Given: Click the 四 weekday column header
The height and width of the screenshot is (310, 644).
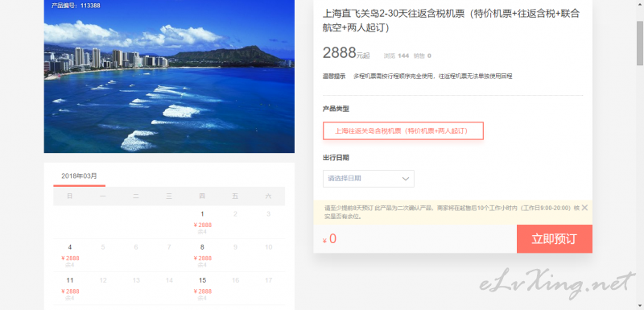Looking at the screenshot, I should click(202, 196).
